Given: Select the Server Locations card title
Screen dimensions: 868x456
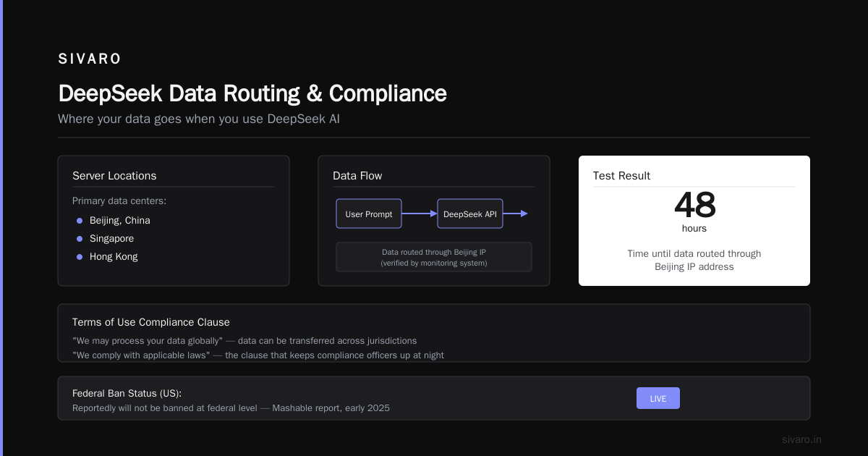Looking at the screenshot, I should point(114,176).
